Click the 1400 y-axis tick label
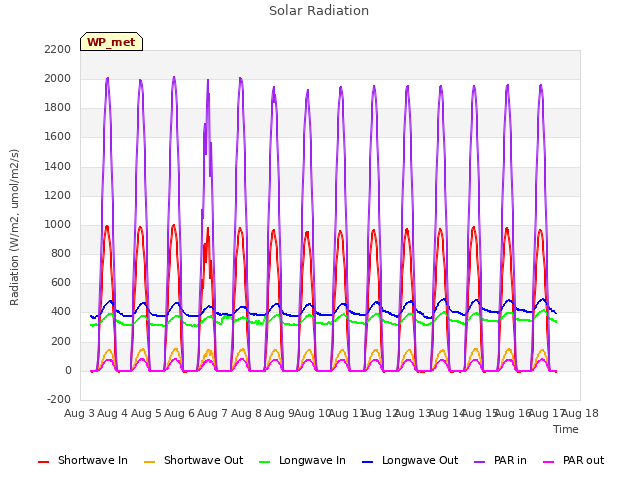Image resolution: width=640 pixels, height=480 pixels. pyautogui.click(x=58, y=166)
